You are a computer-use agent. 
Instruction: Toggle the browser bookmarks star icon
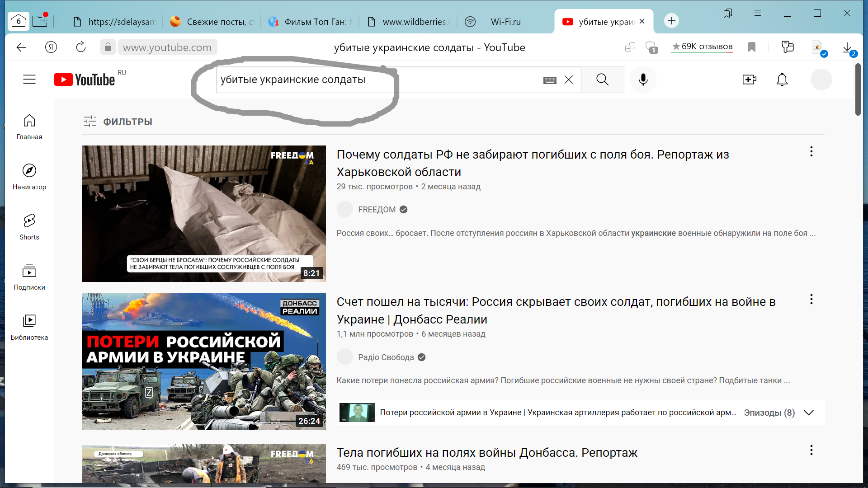pyautogui.click(x=752, y=47)
